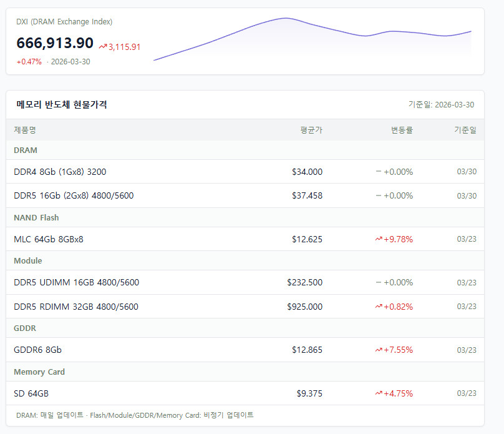Click the 평균가 column header
Viewport: 504px width, 434px height.
click(311, 130)
